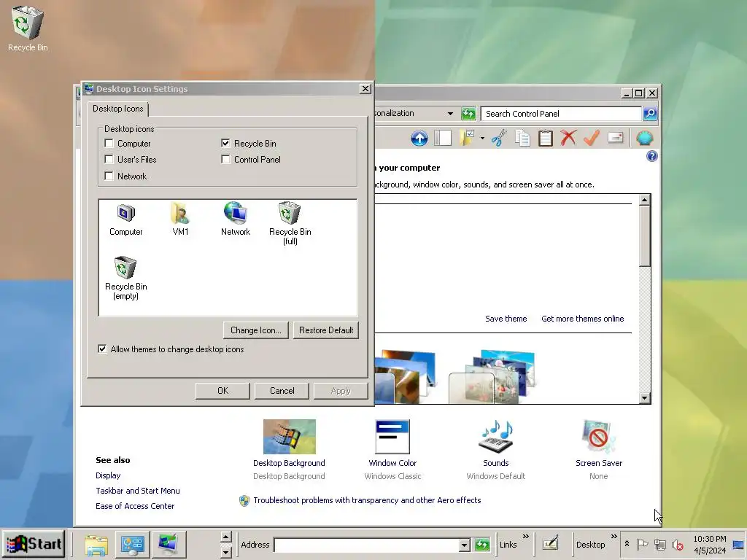Screen dimensions: 747x560
Task: Open the taskbar Address dropdown arrow
Action: (x=465, y=545)
